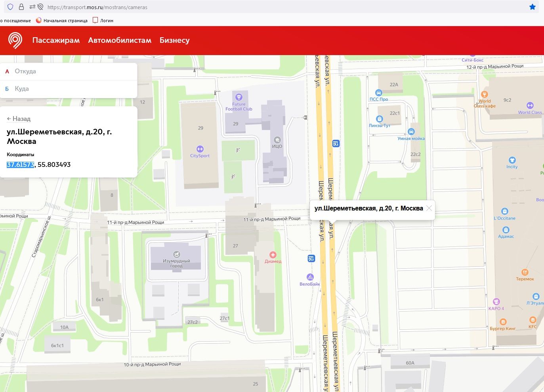Click the Куда destination field
The height and width of the screenshot is (392, 544).
click(71, 89)
